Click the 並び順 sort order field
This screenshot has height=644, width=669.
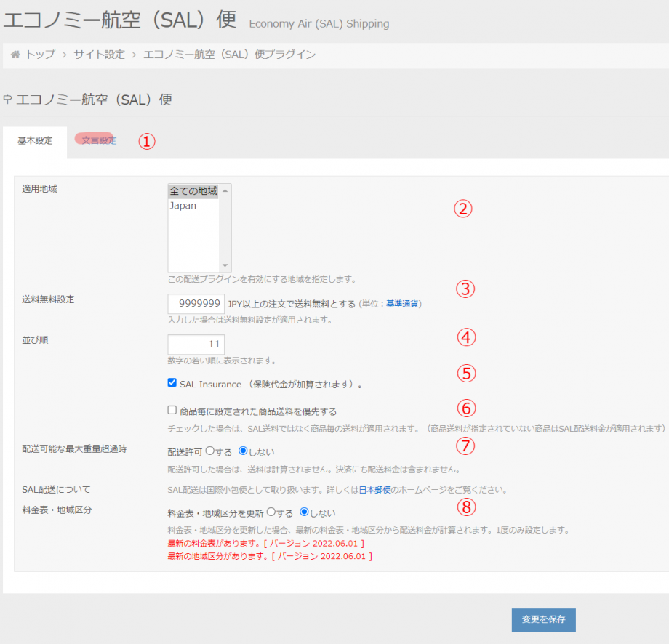(x=196, y=345)
